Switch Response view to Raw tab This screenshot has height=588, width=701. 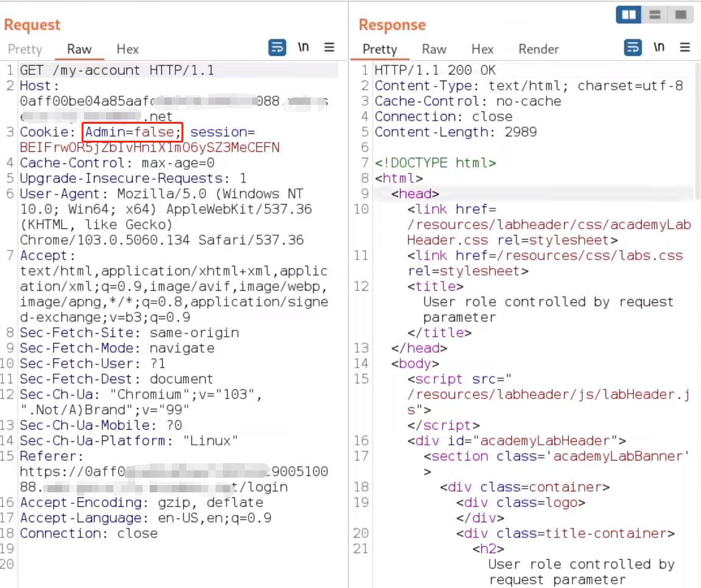click(x=434, y=49)
